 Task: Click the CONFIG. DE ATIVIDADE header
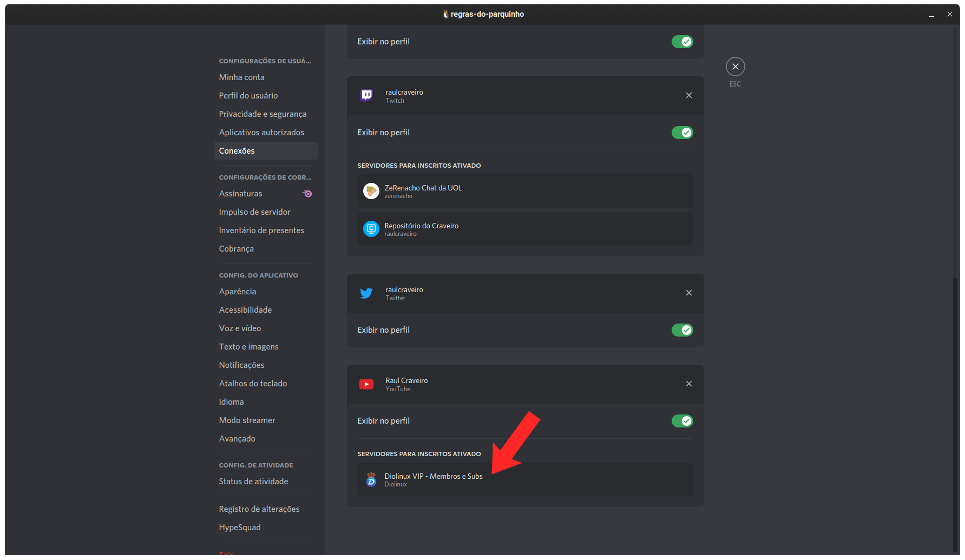(x=256, y=465)
